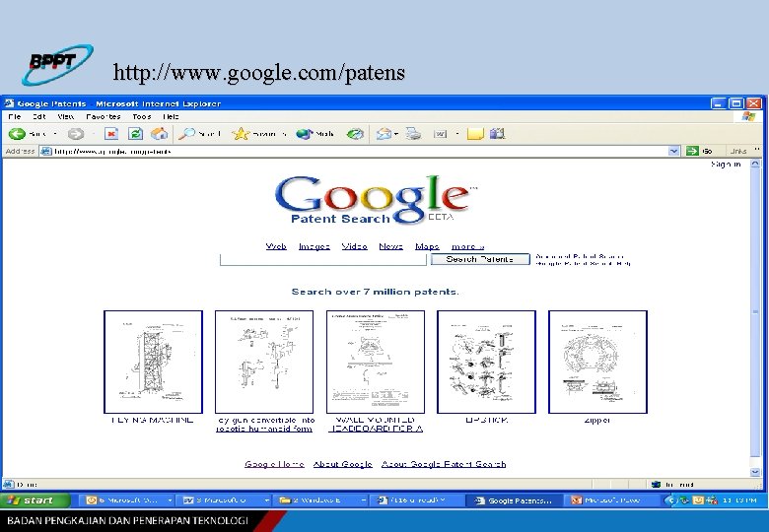The width and height of the screenshot is (769, 532).
Task: Click the page scrollbar down arrow
Action: tap(756, 472)
